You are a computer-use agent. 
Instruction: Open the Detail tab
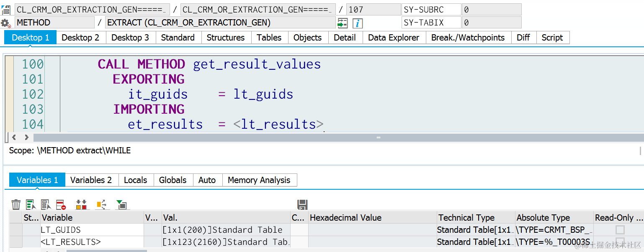[345, 38]
